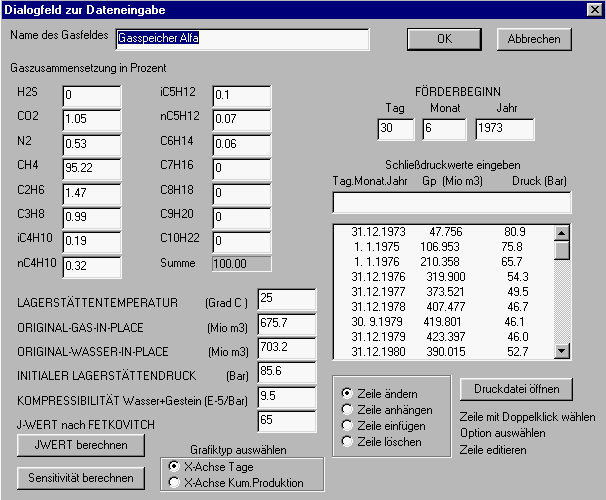
Task: Click the Förderbeginn Jahr field
Action: point(505,129)
